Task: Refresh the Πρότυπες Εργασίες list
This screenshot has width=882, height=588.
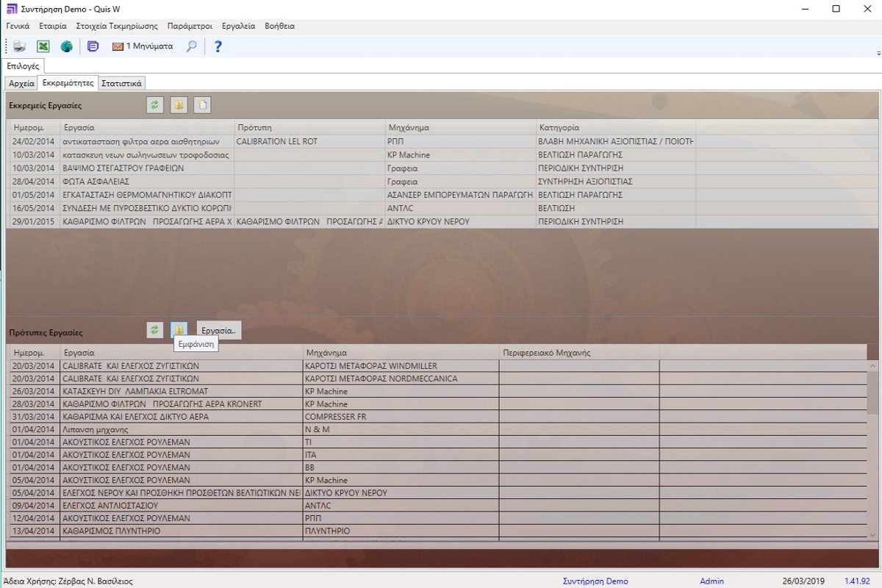Action: click(154, 330)
